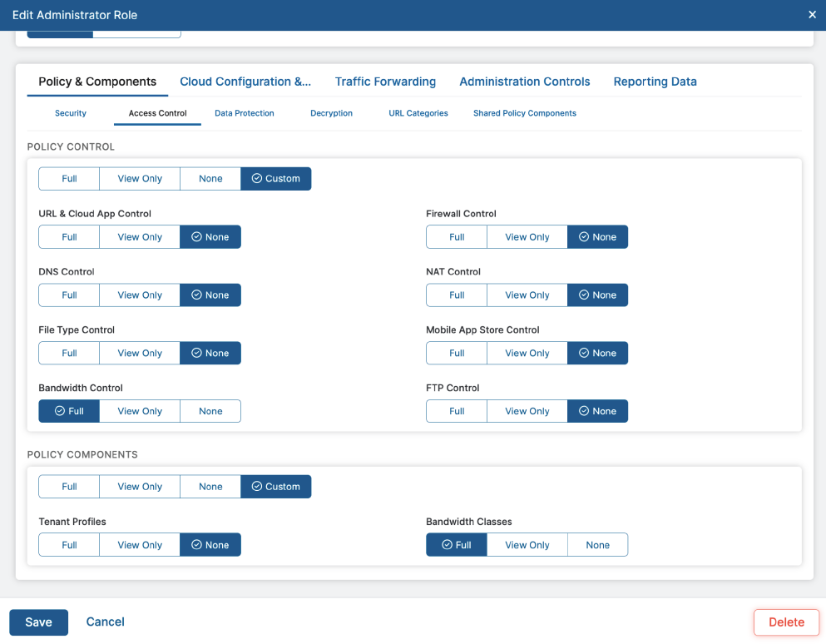The height and width of the screenshot is (644, 826).
Task: Go to the URL Categories sub-tab
Action: pyautogui.click(x=418, y=113)
